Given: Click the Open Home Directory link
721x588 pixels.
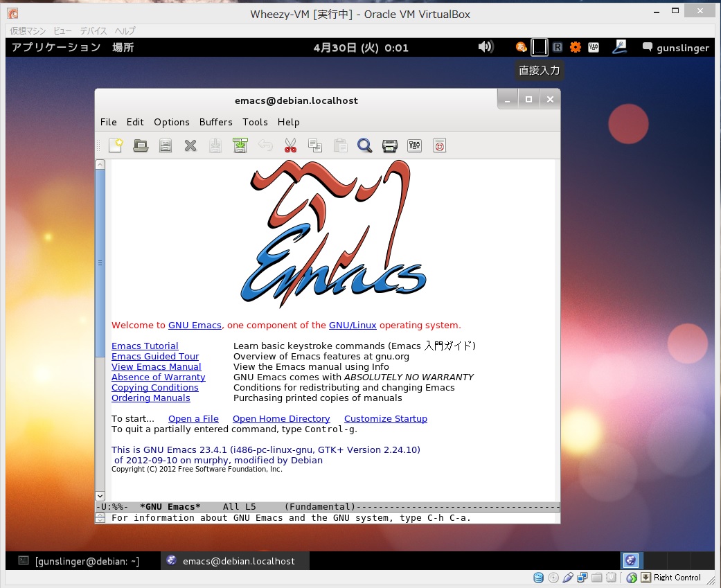Looking at the screenshot, I should (281, 419).
